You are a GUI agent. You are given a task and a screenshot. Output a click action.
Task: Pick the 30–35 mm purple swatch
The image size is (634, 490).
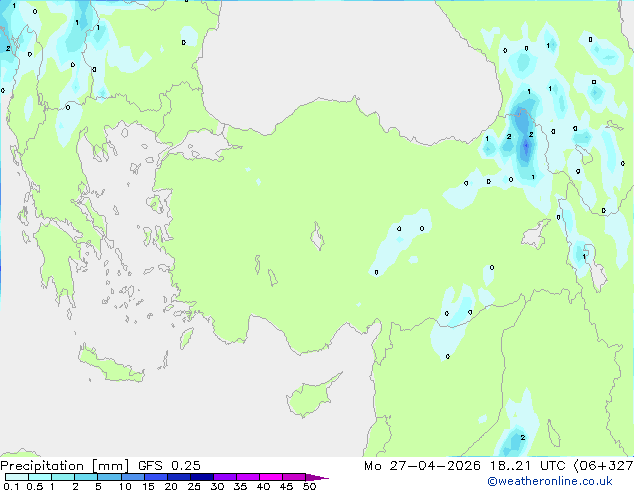(225, 477)
